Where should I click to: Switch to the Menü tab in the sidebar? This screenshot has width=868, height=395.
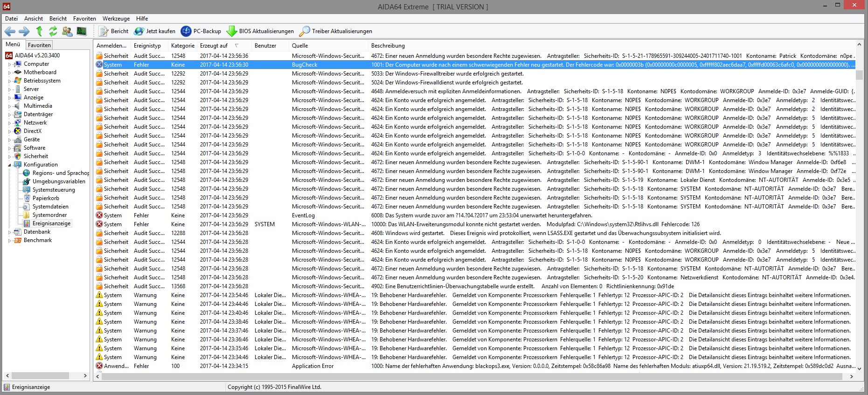click(13, 45)
